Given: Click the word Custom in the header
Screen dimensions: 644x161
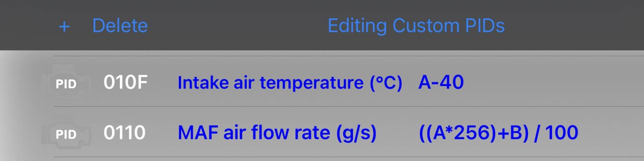Looking at the screenshot, I should pos(426,26).
